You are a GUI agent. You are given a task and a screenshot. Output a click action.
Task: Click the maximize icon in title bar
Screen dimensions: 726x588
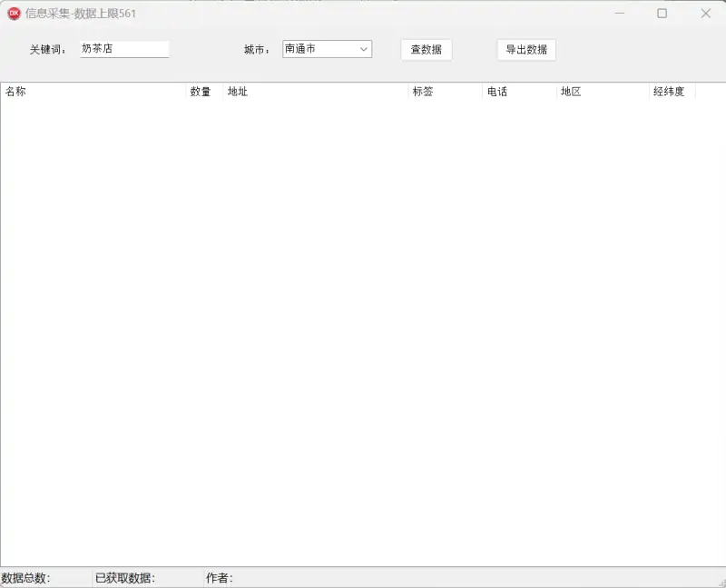660,14
